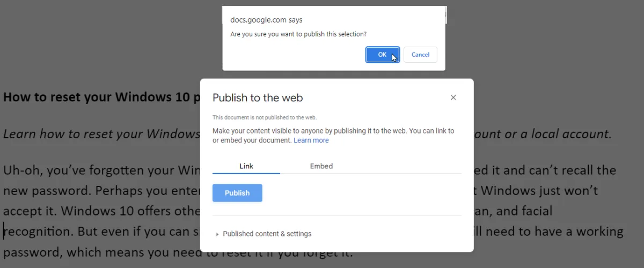Click the 'Publish to the web' dialog heading
The height and width of the screenshot is (268, 644).
(x=258, y=98)
